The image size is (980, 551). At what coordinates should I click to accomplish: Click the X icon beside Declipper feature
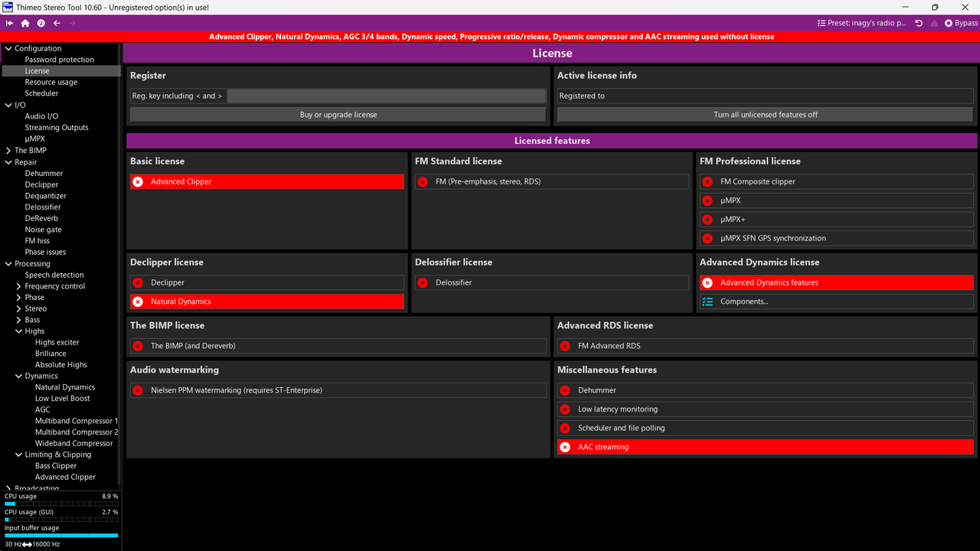click(x=138, y=282)
